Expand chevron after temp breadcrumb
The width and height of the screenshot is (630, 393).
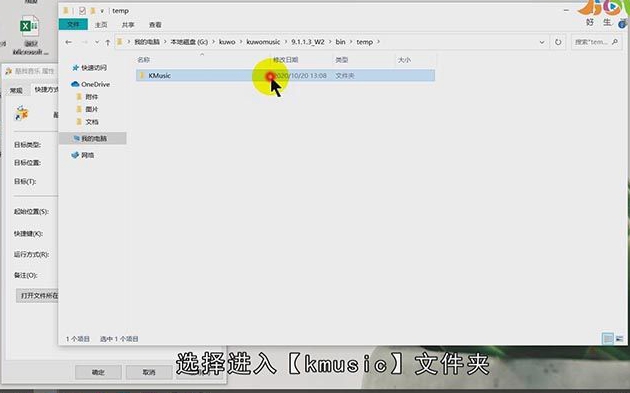(x=378, y=42)
